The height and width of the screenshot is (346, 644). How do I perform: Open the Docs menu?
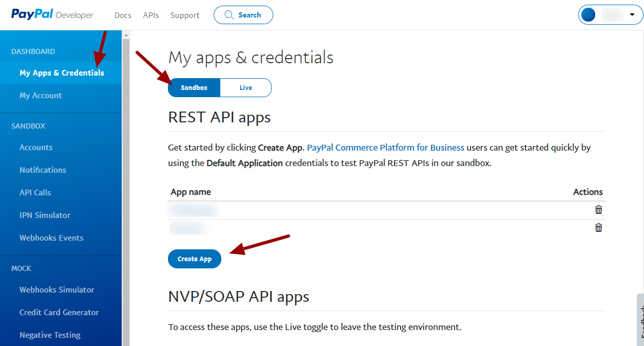(123, 15)
